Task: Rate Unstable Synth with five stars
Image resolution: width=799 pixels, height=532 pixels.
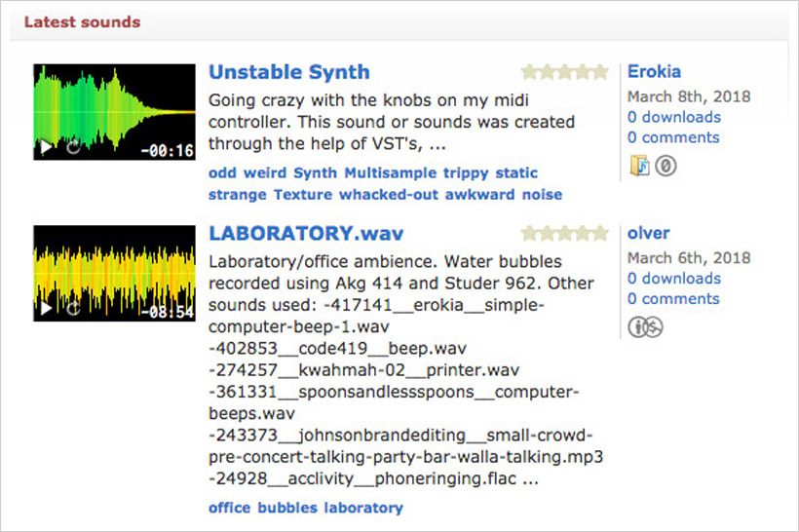Action: (601, 72)
